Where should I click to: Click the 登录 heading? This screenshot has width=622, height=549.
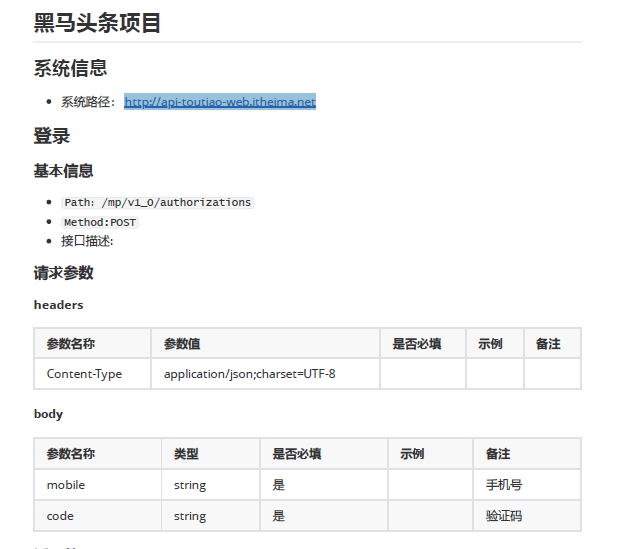(52, 136)
